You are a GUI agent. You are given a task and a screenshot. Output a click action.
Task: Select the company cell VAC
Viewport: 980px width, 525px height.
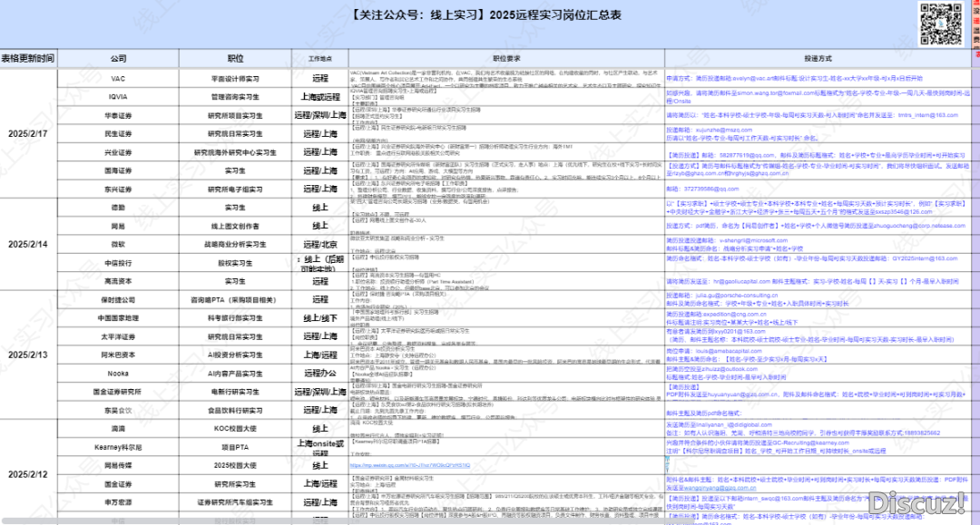[118, 79]
